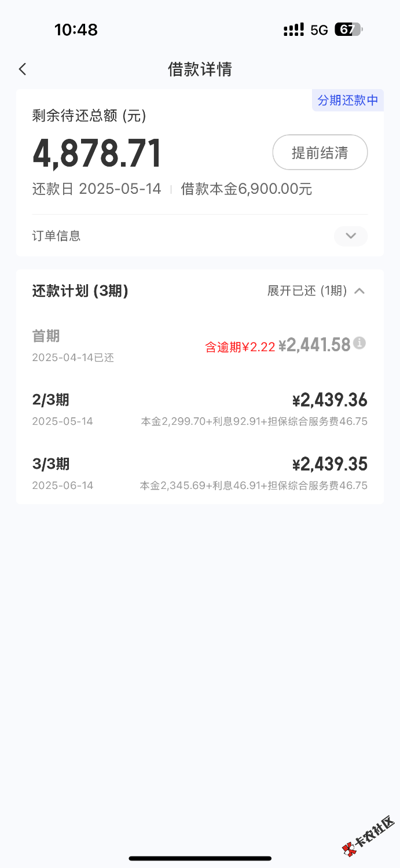Tap the back arrow icon
The image size is (400, 868).
click(23, 69)
